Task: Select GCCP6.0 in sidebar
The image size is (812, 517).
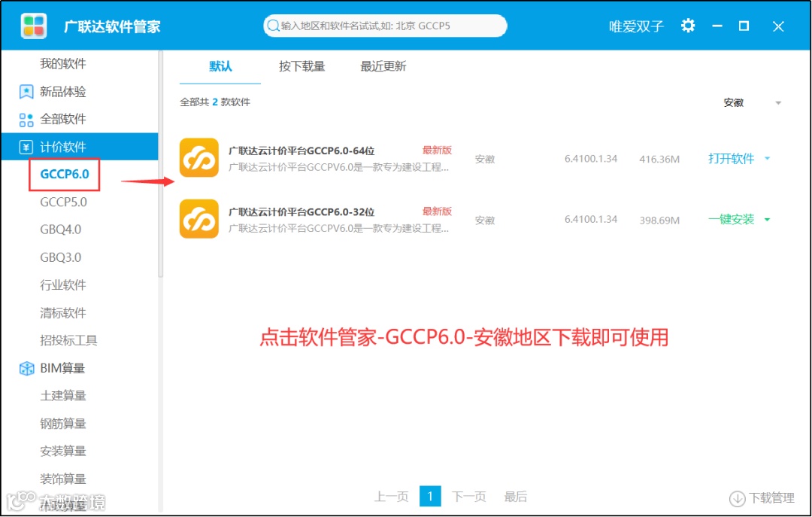Action: (65, 175)
